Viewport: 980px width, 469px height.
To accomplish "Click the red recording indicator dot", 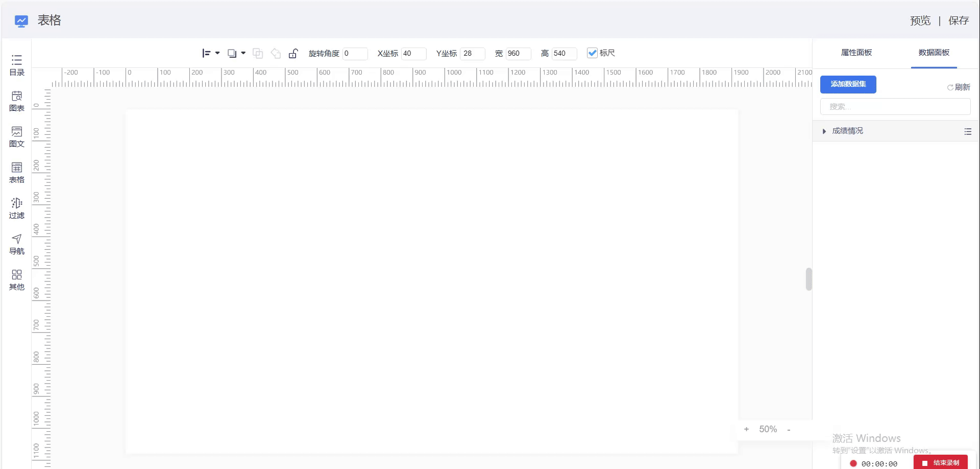I will coord(853,463).
